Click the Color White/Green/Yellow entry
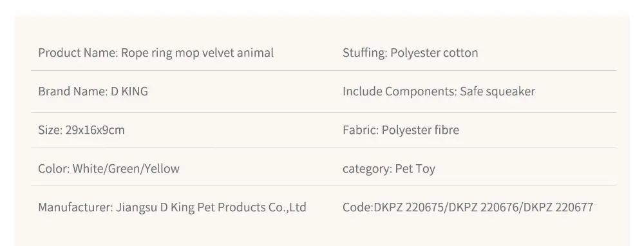 pos(109,168)
